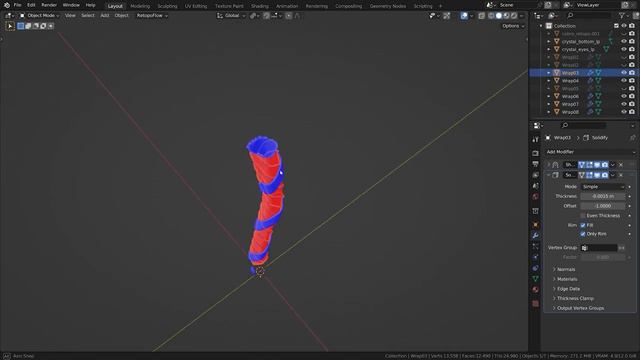Switch to rendered shading icon
640x360 pixels.
point(514,16)
